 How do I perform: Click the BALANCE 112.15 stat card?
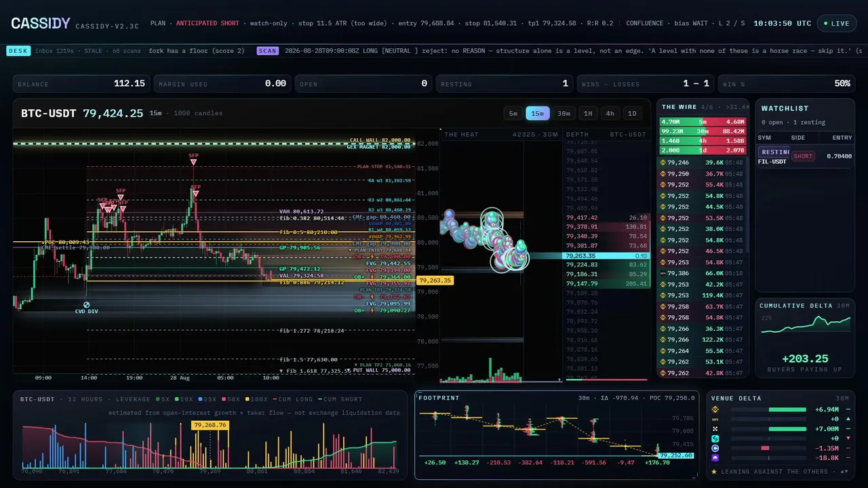[81, 83]
